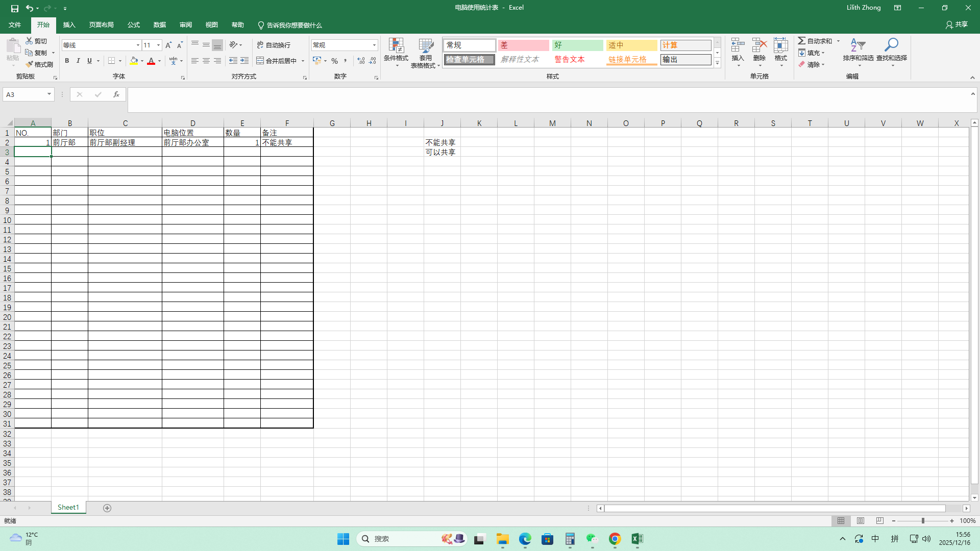Click the zoom slider handle
Image resolution: width=980 pixels, height=551 pixels.
(923, 521)
